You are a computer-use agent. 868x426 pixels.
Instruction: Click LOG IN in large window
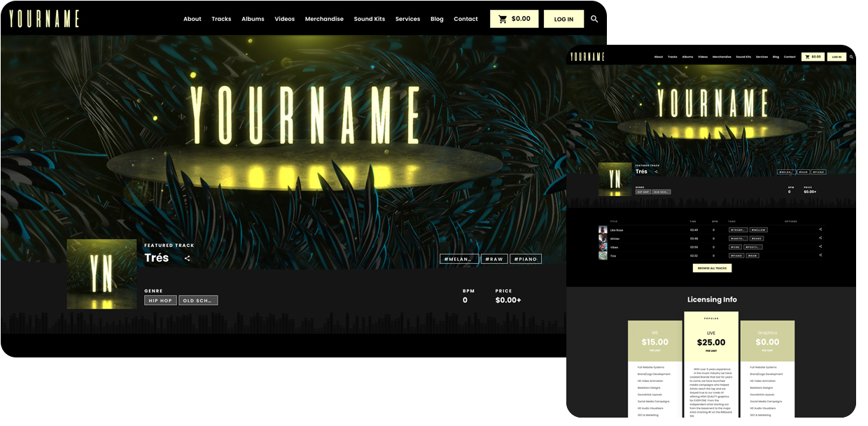[563, 19]
